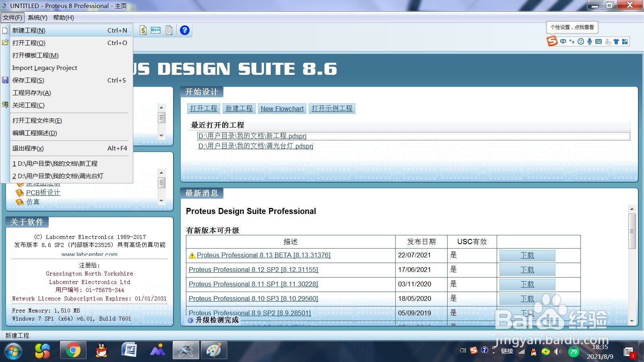Open the PCB板设计 tutorial link

tap(43, 193)
